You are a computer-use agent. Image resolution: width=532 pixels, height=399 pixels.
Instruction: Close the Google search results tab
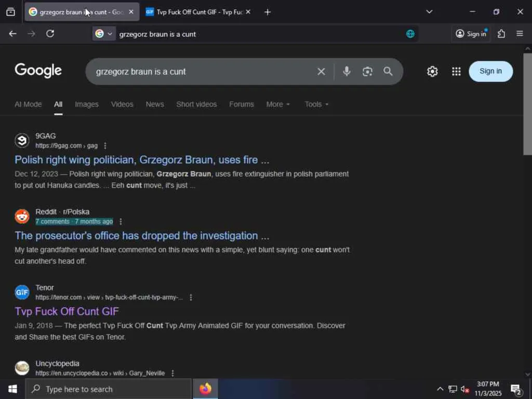tap(131, 12)
